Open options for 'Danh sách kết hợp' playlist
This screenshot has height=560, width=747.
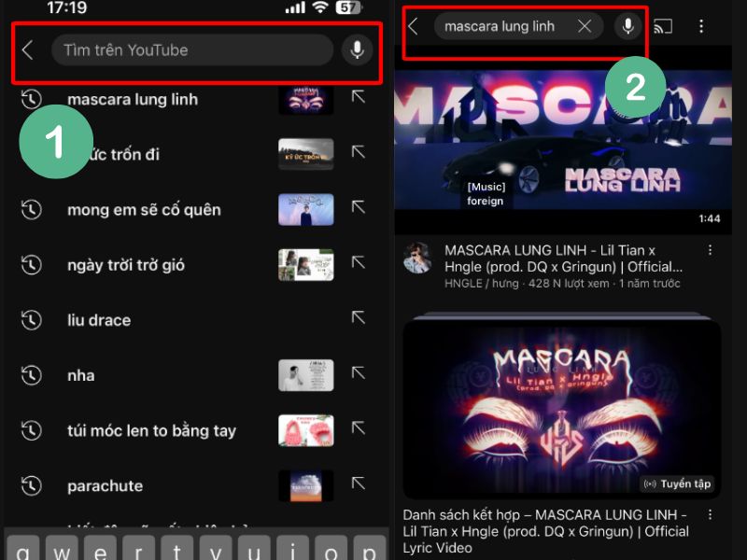(x=710, y=515)
